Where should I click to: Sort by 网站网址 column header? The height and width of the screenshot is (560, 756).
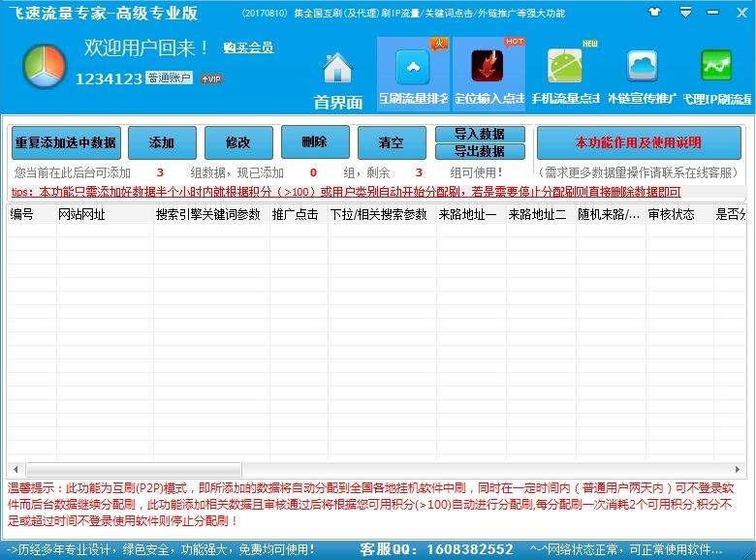click(x=105, y=214)
